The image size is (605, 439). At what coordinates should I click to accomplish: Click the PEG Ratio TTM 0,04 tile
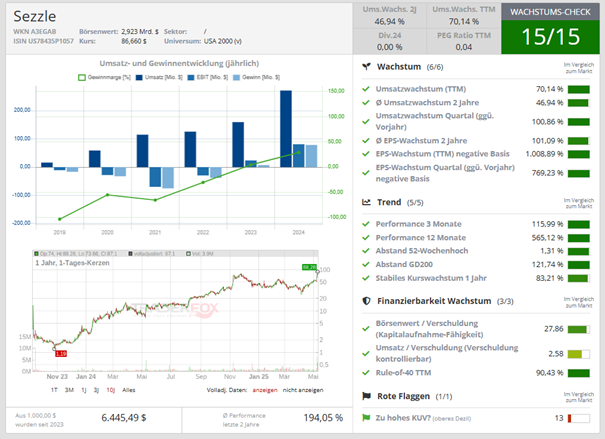(464, 41)
